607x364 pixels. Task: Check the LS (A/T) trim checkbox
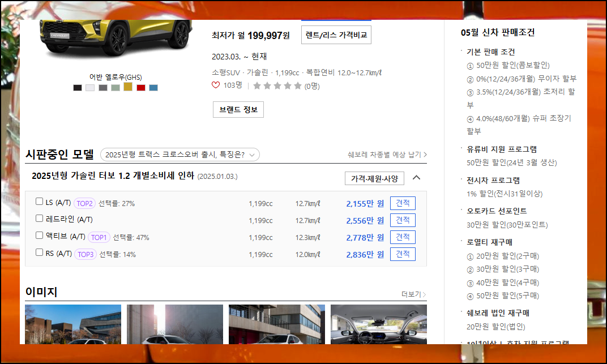click(39, 201)
